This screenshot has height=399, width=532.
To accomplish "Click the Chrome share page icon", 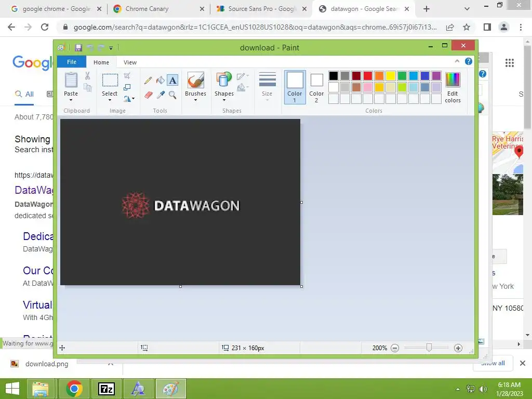I will (x=450, y=27).
